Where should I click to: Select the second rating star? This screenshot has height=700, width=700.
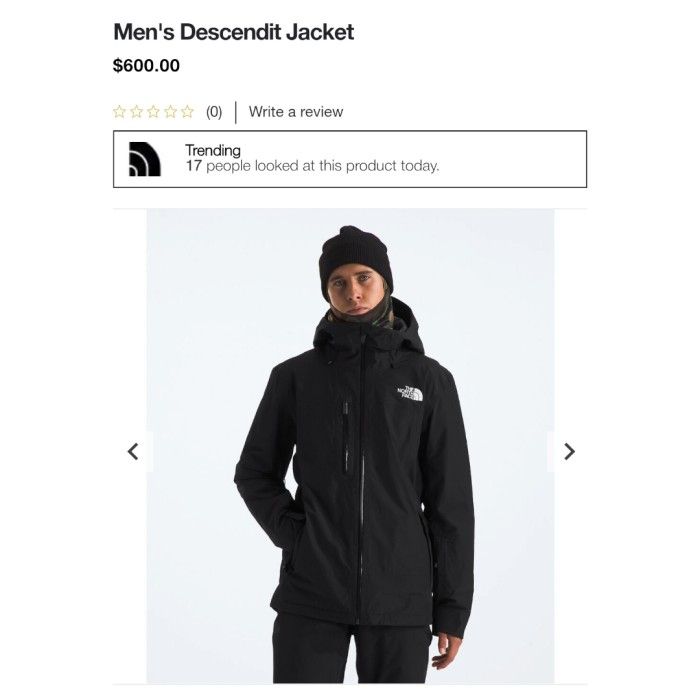(x=136, y=112)
